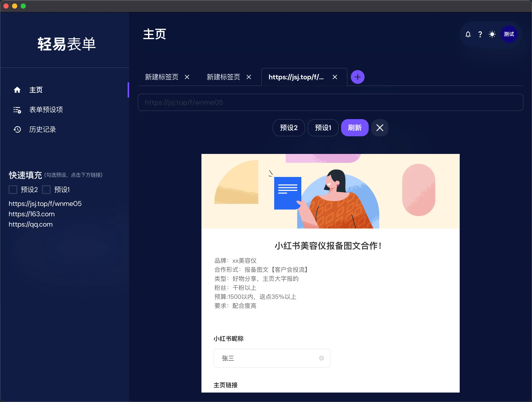Open the https://163.com quick fill link
Screen dimensions: 532x402
tap(31, 214)
